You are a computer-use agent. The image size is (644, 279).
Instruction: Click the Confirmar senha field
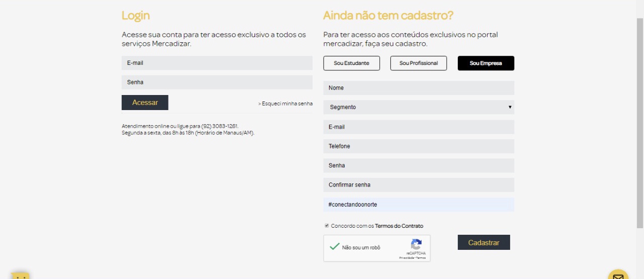[x=419, y=185]
